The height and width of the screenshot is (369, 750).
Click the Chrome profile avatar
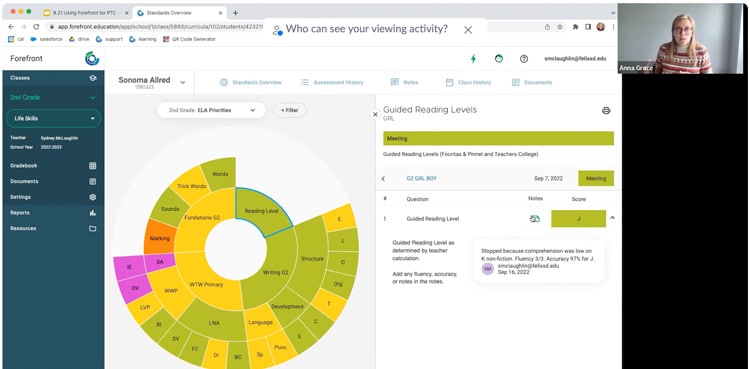coord(601,27)
